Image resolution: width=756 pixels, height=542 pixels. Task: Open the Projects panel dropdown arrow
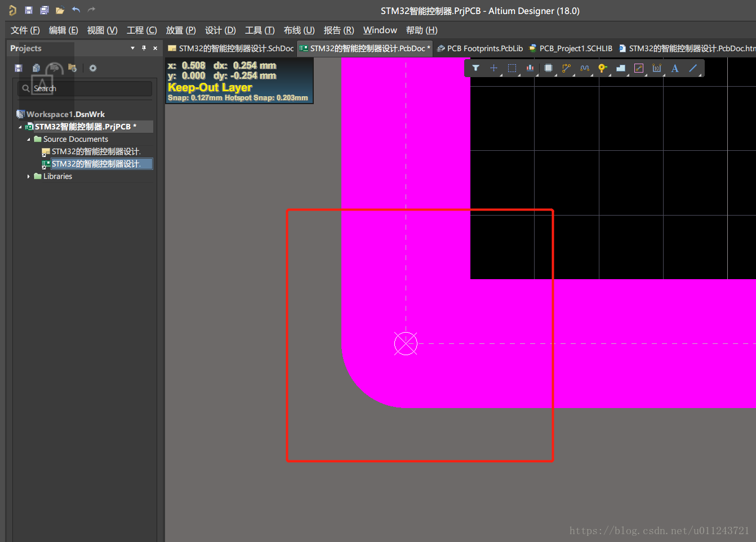pos(132,48)
